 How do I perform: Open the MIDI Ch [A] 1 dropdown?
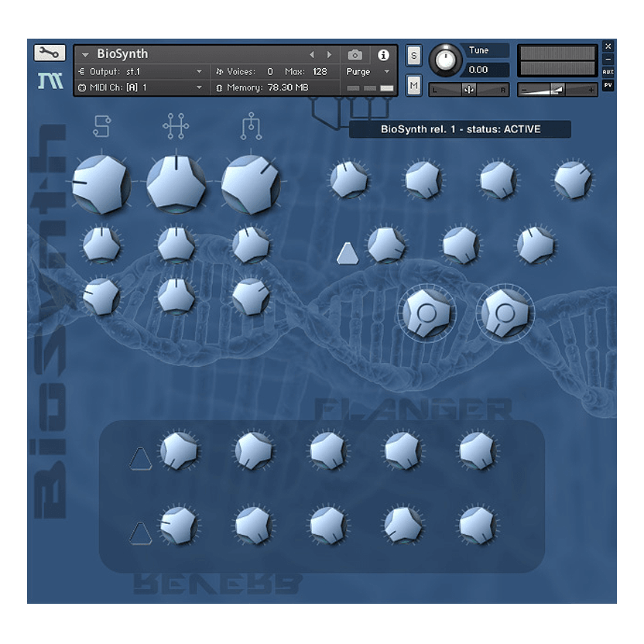tap(139, 87)
